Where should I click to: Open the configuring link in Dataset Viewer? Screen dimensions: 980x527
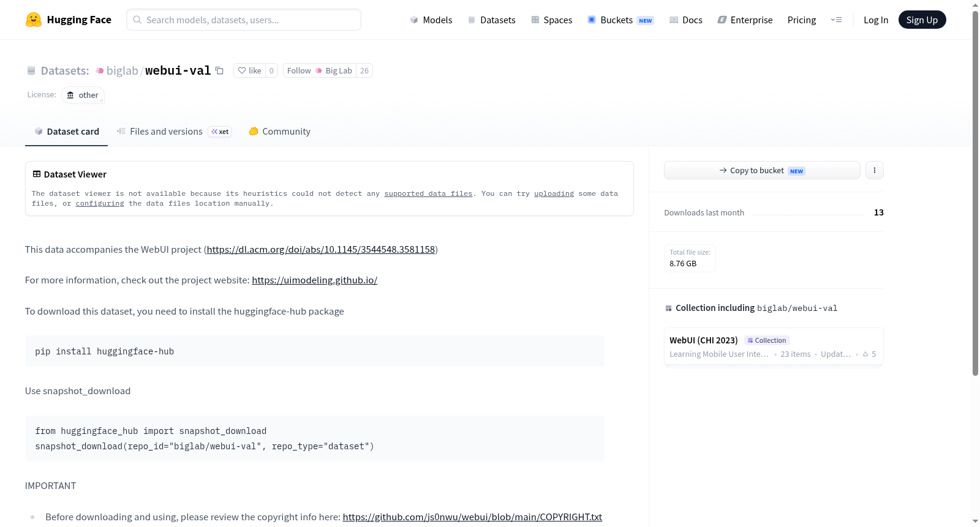pos(100,203)
